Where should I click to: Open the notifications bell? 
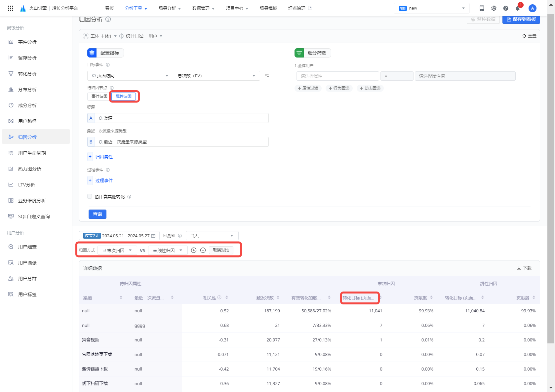pyautogui.click(x=518, y=8)
